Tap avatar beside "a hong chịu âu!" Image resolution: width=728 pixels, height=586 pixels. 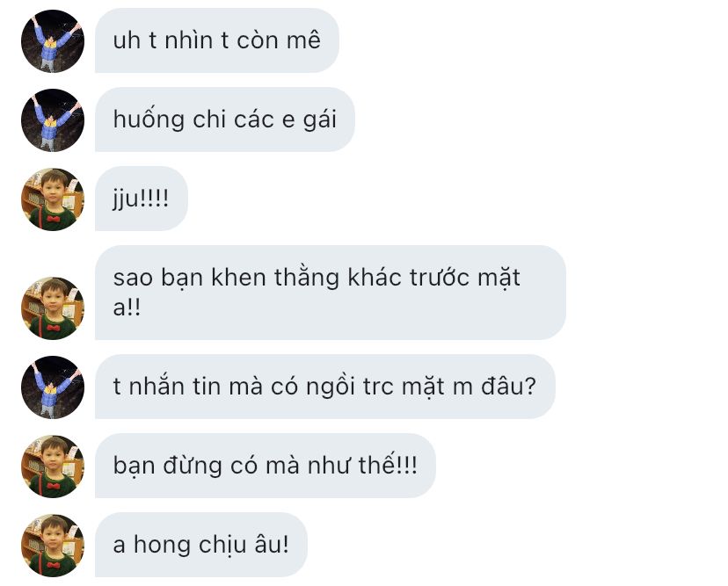pyautogui.click(x=53, y=546)
